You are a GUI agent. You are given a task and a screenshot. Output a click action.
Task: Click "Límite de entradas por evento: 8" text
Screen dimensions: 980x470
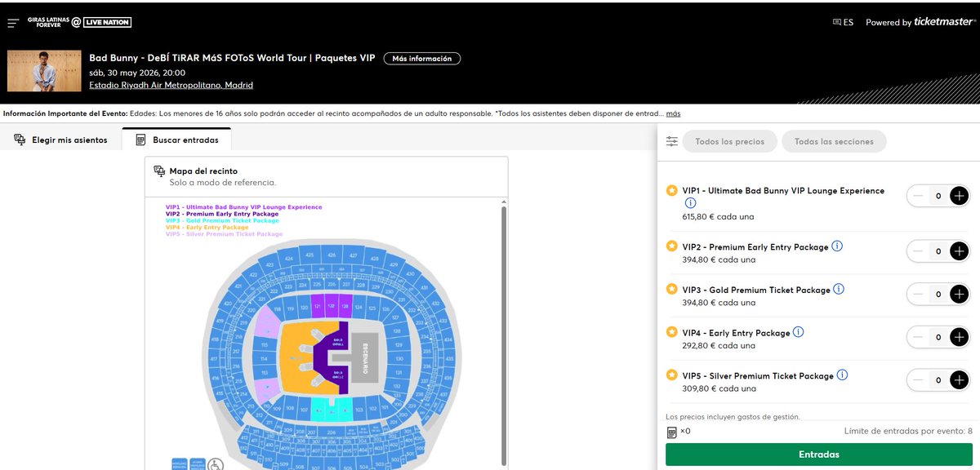pos(908,431)
